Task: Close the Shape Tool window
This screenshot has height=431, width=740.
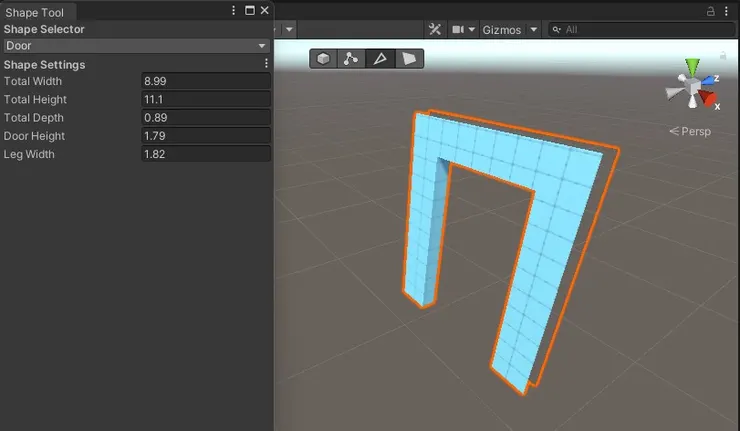Action: click(x=265, y=10)
